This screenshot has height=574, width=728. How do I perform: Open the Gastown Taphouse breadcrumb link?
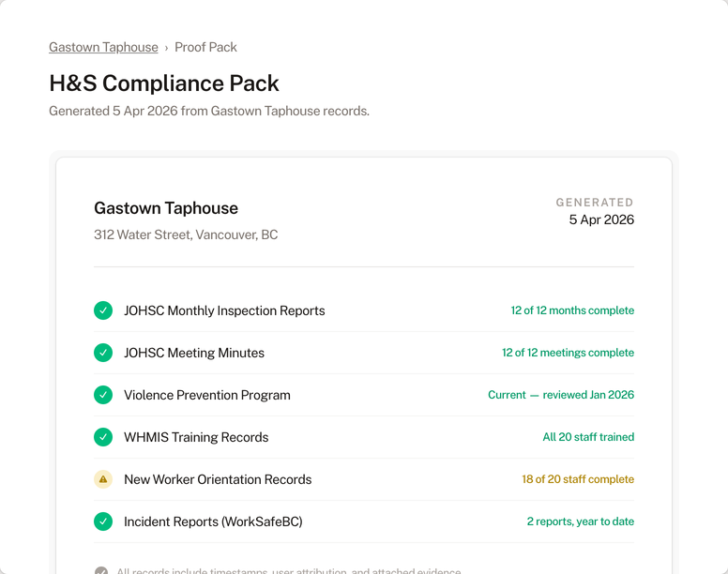tap(103, 47)
